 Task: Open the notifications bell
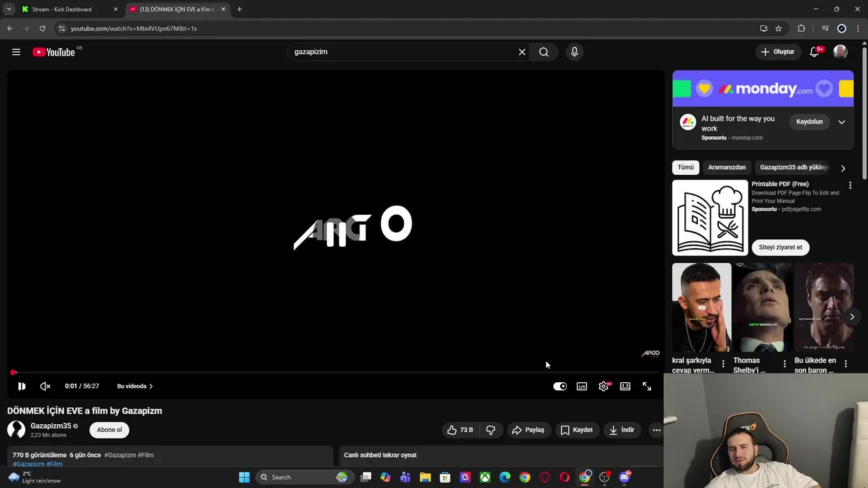(x=814, y=52)
